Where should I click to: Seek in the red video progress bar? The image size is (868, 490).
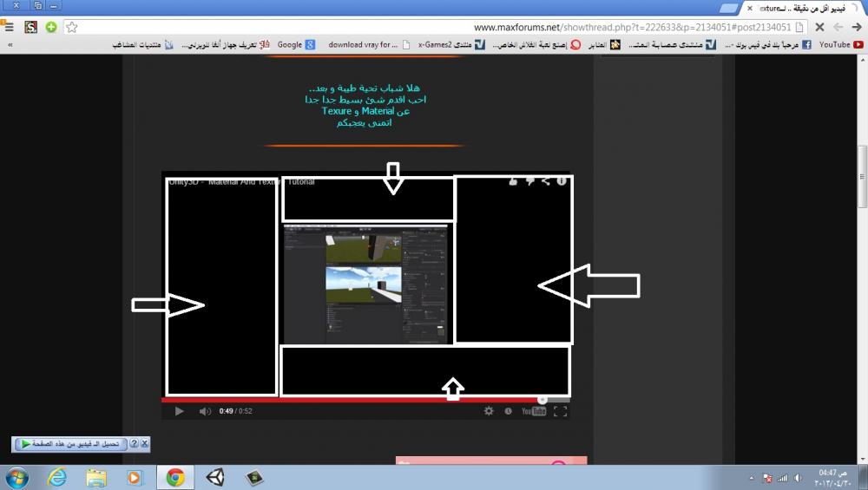[x=365, y=400]
